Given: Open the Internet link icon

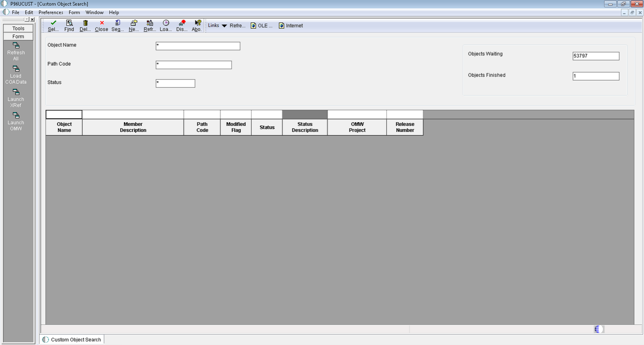Looking at the screenshot, I should coord(282,26).
